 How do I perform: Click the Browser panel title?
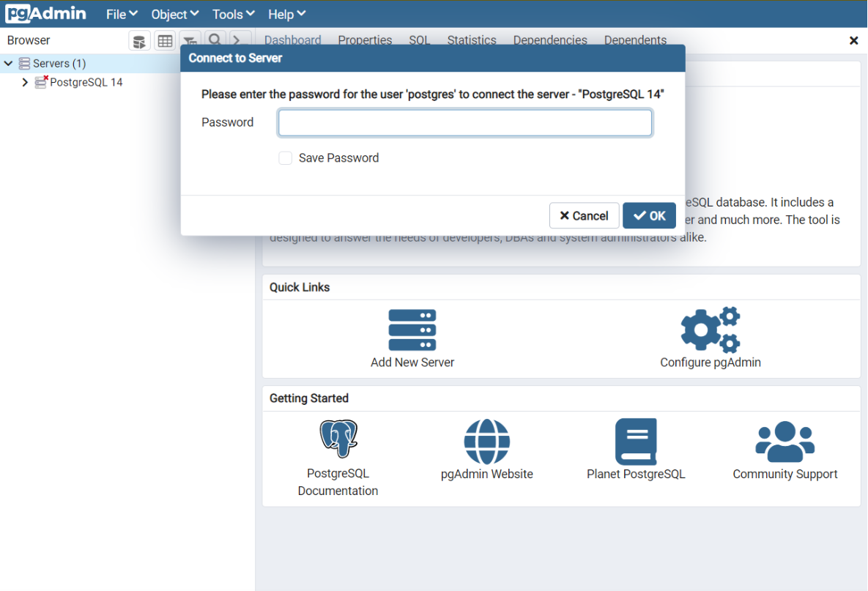[29, 40]
